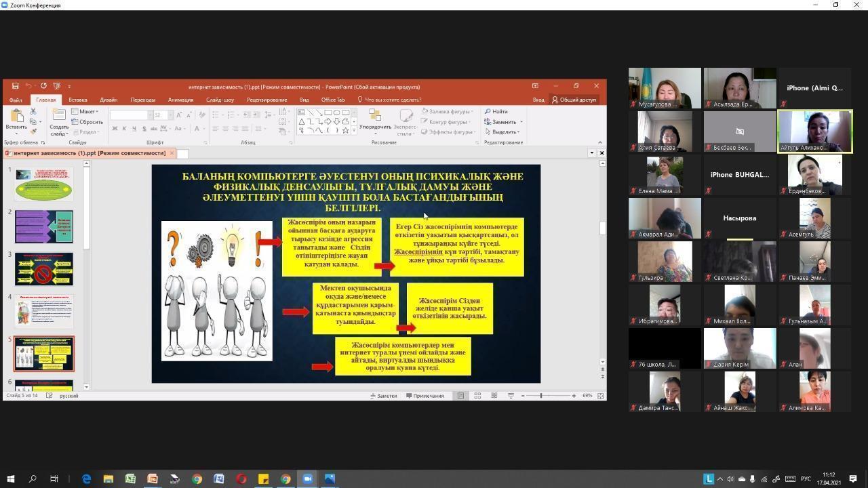868x488 pixels.
Task: Switch to slide sorter view in status bar
Action: [477, 396]
